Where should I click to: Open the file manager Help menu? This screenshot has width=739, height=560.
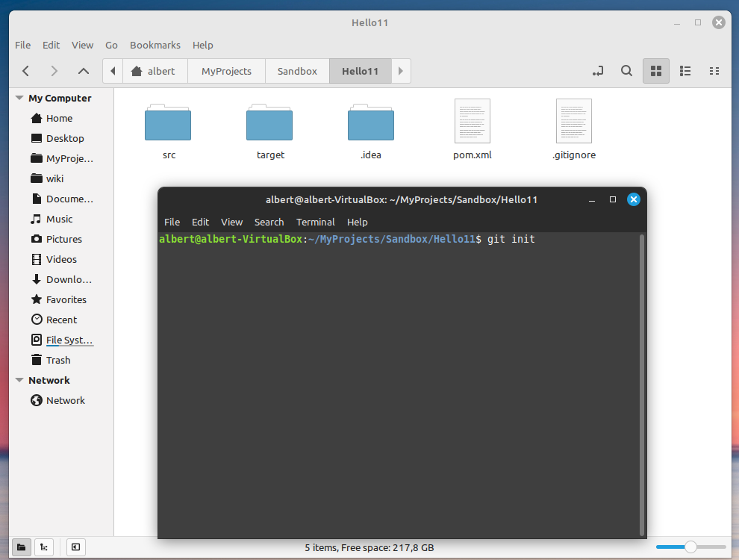[202, 46]
